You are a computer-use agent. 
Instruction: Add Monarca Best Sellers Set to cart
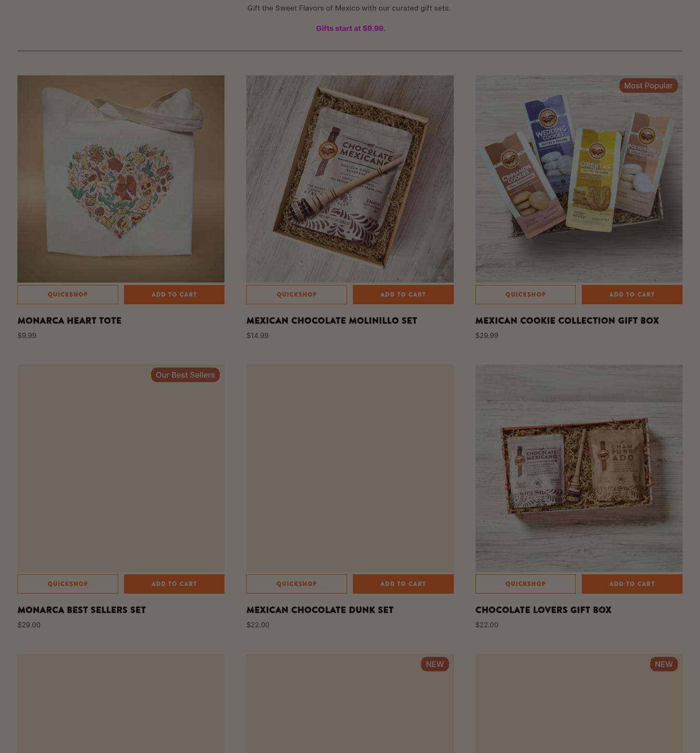[x=174, y=584]
